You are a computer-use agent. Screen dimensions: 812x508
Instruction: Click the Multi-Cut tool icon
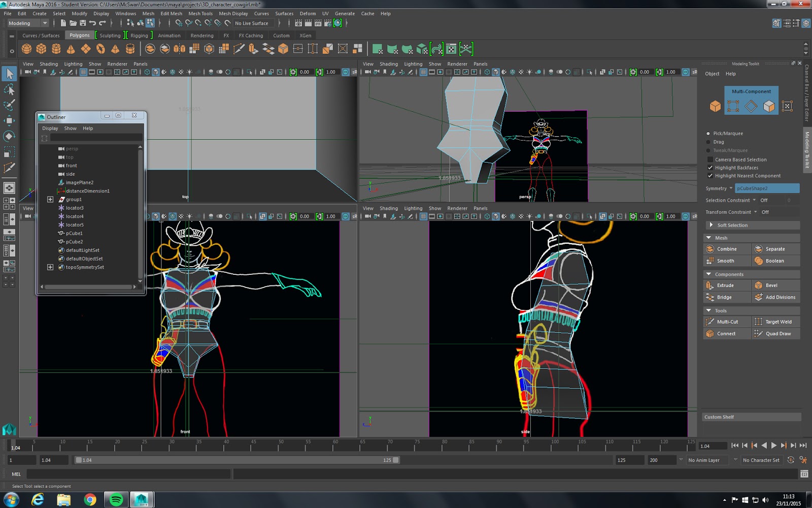pos(710,322)
